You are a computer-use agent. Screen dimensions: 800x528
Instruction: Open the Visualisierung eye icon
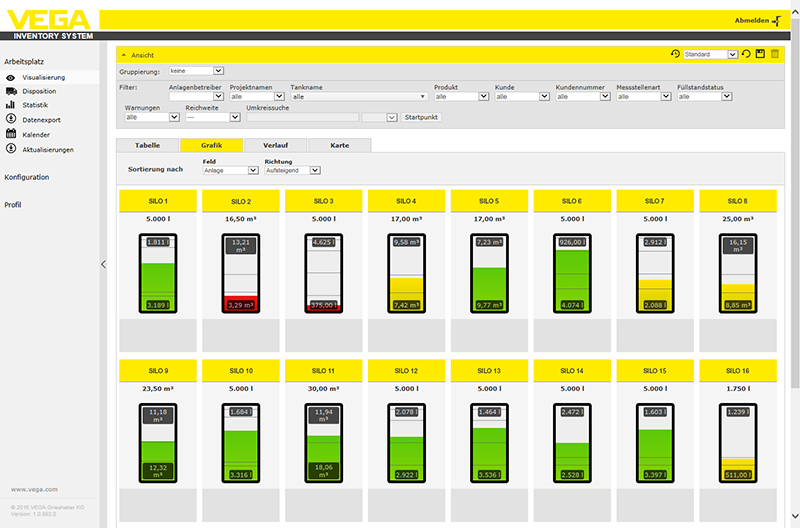(10, 77)
